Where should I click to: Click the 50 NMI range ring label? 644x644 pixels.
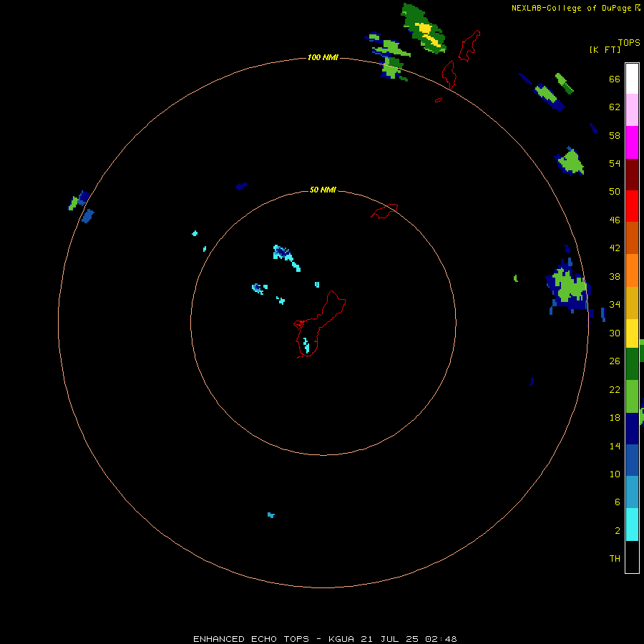point(323,190)
